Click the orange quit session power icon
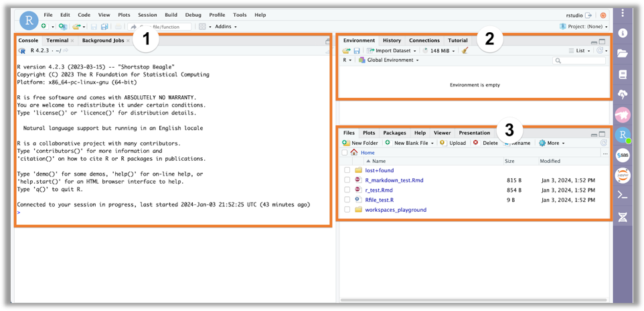Image resolution: width=644 pixels, height=311 pixels. (603, 15)
